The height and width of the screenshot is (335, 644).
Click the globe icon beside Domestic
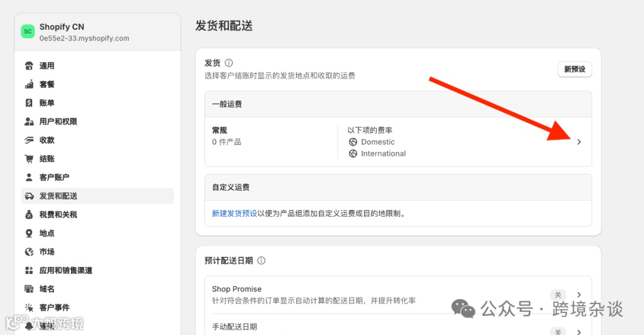click(x=353, y=142)
